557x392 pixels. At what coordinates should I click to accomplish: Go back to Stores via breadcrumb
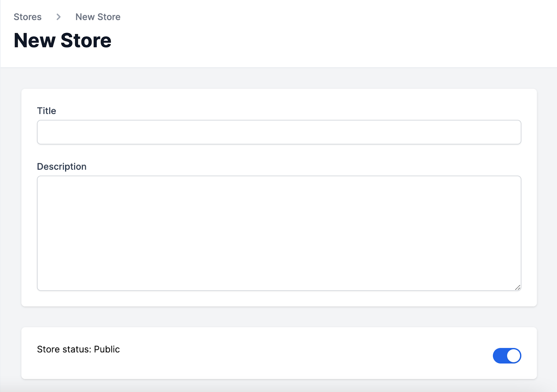pos(28,17)
